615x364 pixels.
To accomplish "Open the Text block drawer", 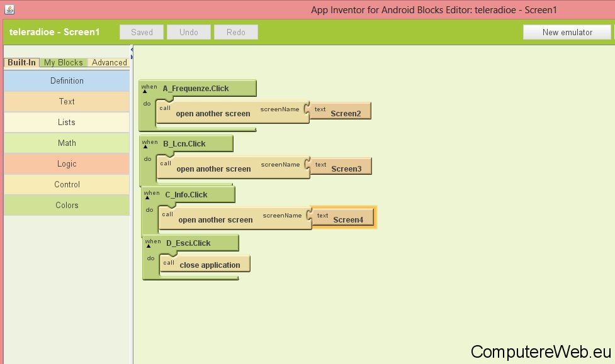I will pyautogui.click(x=67, y=101).
